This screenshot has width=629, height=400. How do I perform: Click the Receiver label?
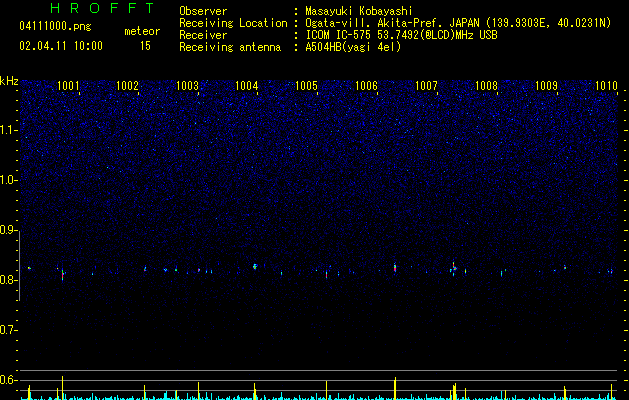point(203,35)
